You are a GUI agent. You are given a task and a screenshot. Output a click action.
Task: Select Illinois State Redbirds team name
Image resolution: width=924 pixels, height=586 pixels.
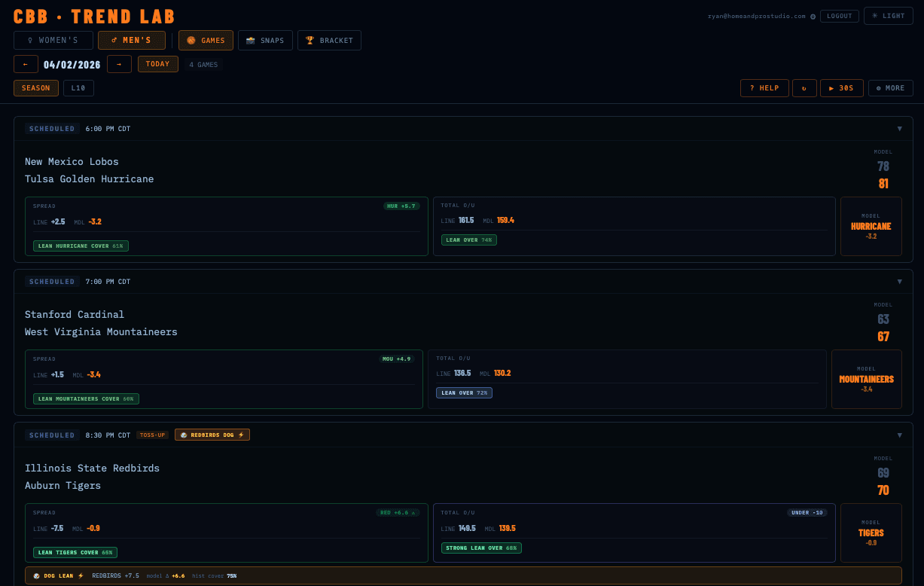tap(92, 468)
